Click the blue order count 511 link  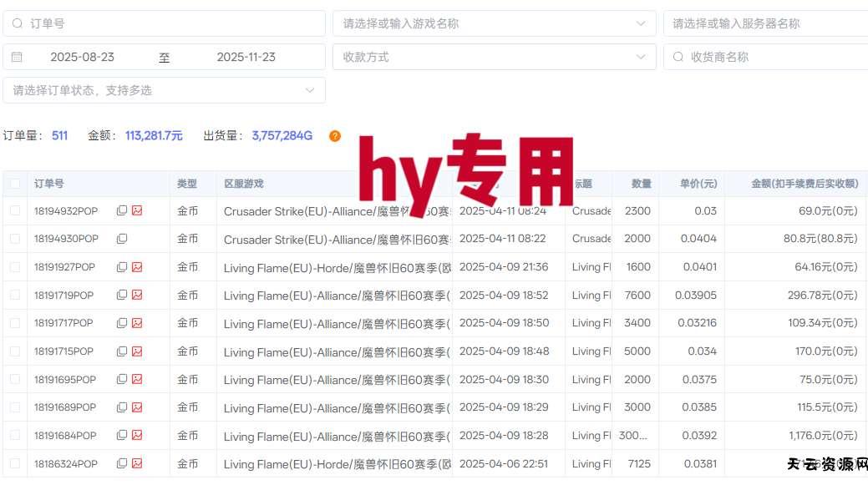[x=58, y=135]
